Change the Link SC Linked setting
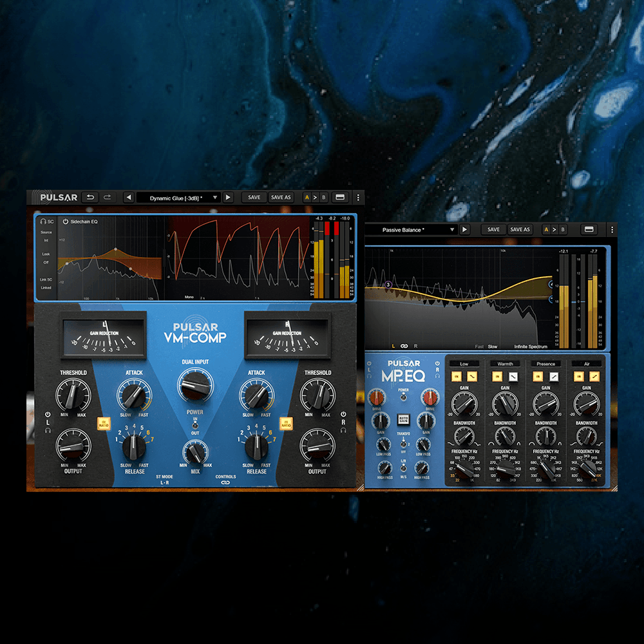The width and height of the screenshot is (644, 644). (46, 283)
